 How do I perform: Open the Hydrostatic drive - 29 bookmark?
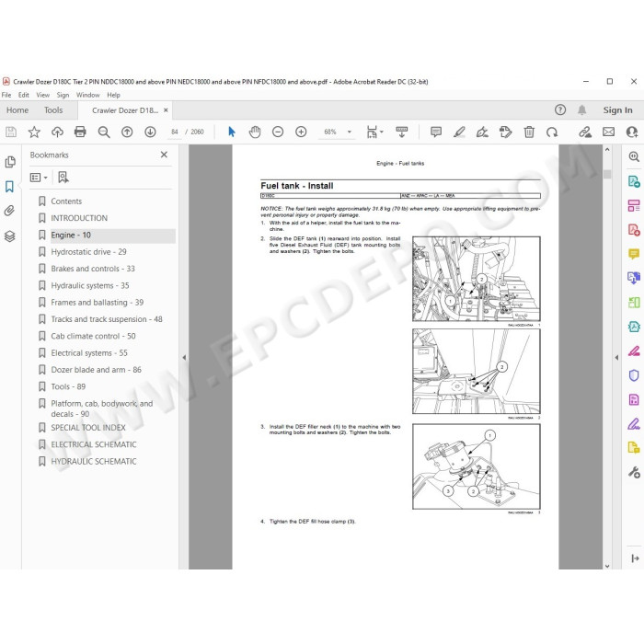(x=88, y=252)
